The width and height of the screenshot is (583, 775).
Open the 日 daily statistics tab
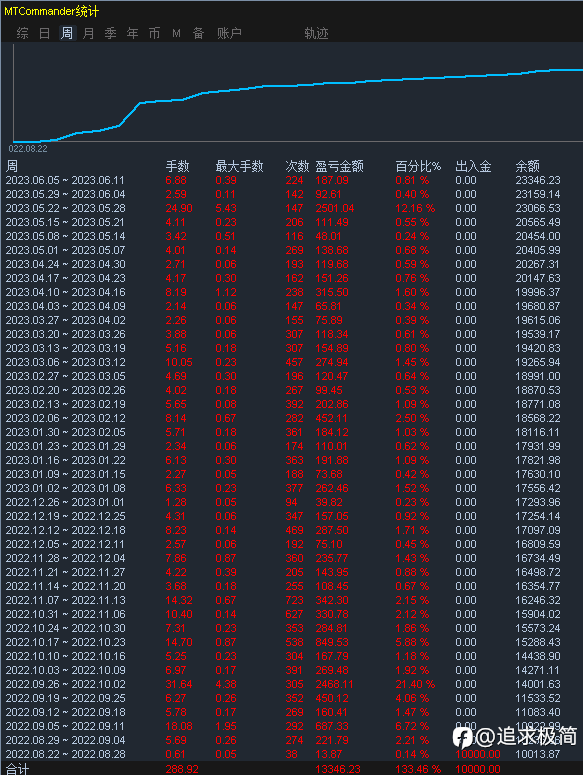(44, 33)
